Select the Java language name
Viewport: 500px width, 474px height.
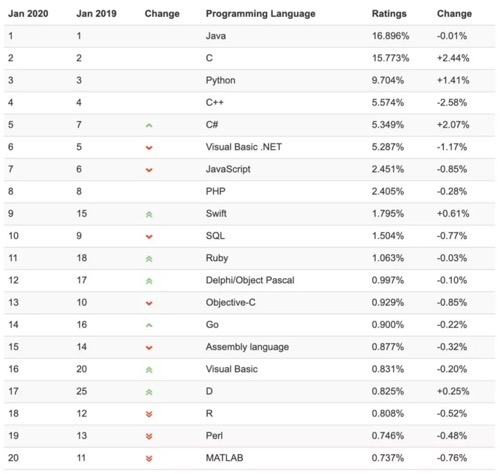pyautogui.click(x=216, y=36)
